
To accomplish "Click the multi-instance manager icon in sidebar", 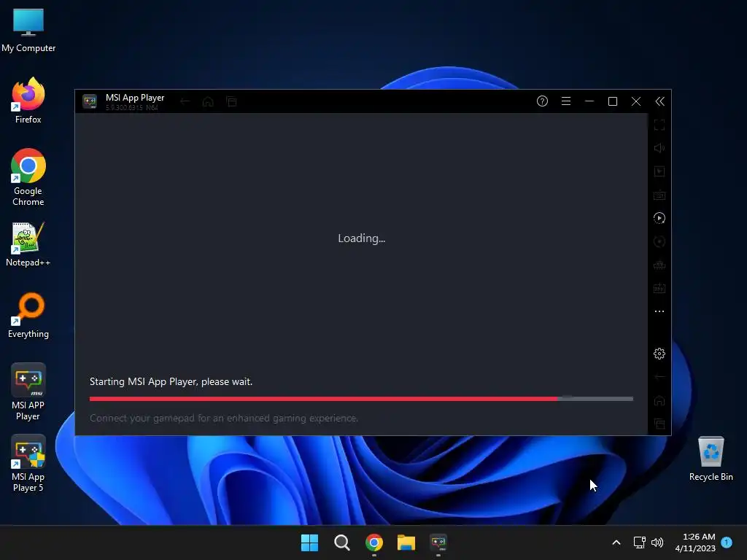I will 659,265.
